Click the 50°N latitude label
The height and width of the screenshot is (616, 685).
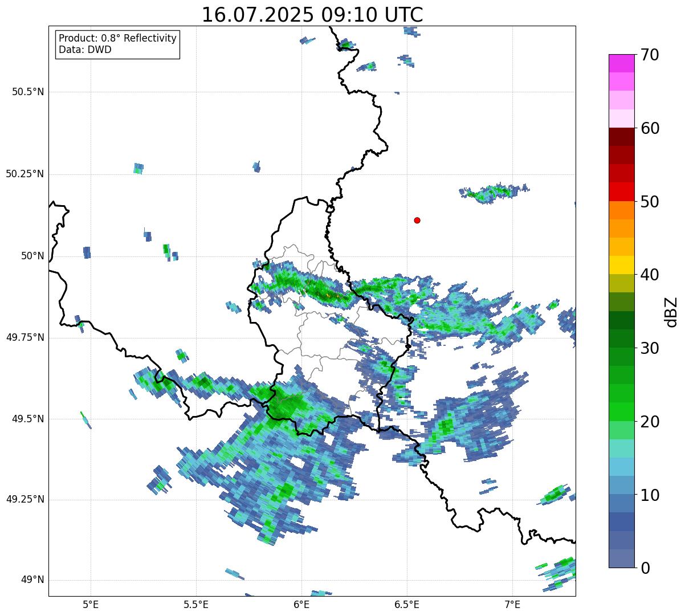coord(32,256)
